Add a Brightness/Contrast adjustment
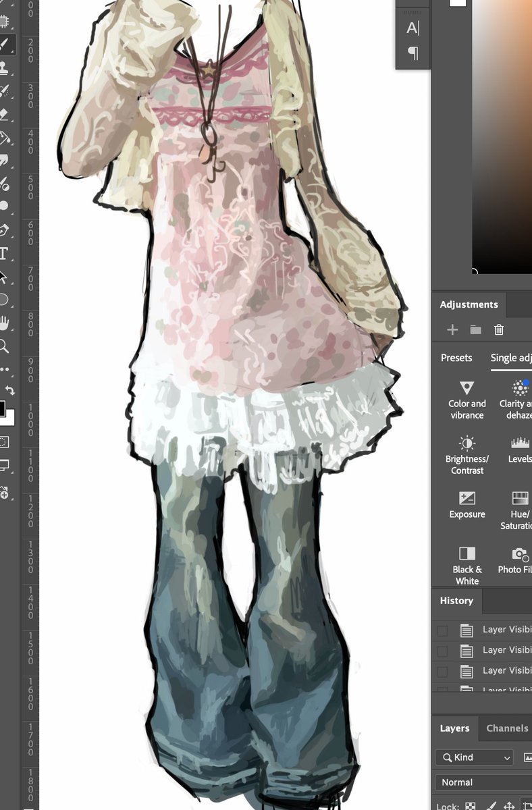The width and height of the screenshot is (532, 810). coord(467,455)
